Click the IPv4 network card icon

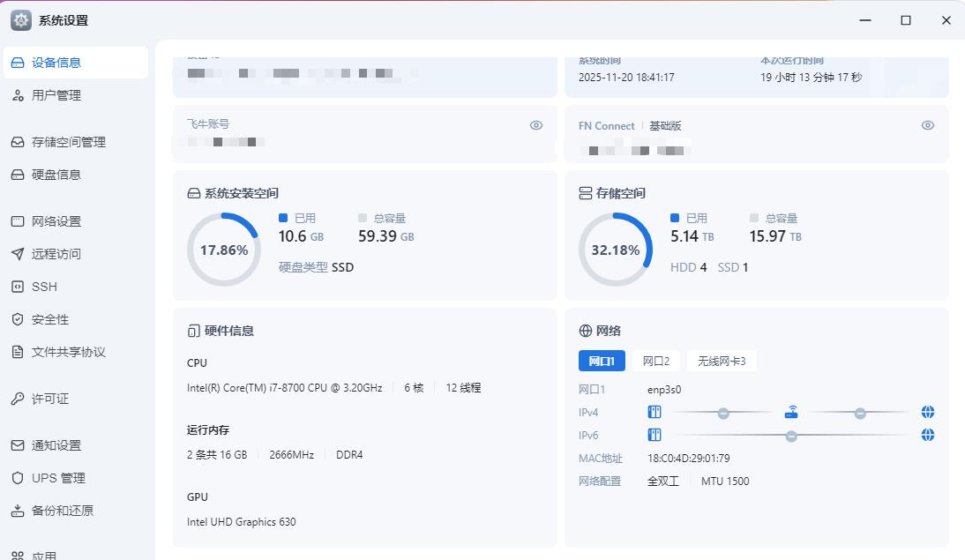click(654, 411)
